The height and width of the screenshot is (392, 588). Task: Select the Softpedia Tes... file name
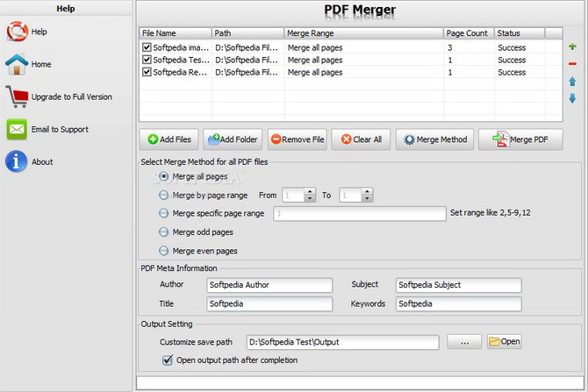181,60
